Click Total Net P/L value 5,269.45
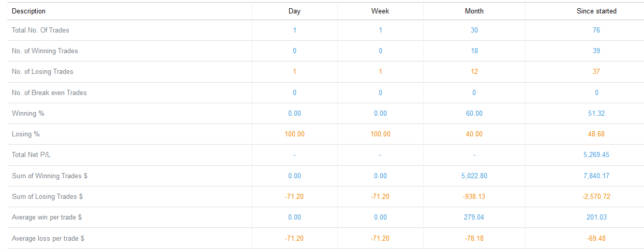Screen dimensions: 644x249 coord(596,154)
